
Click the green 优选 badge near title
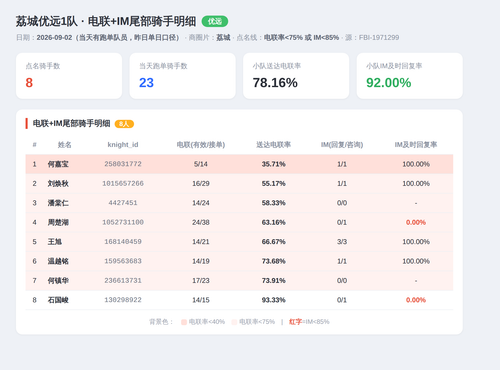click(x=215, y=21)
